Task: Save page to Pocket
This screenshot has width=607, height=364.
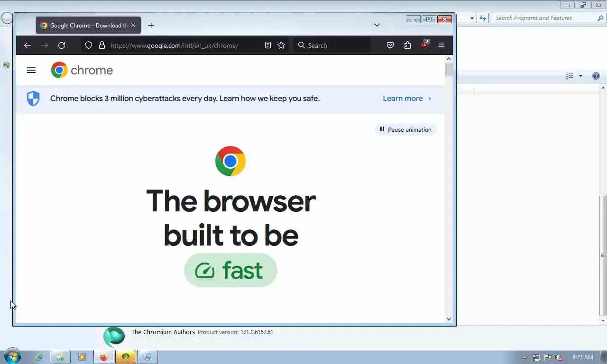Action: (x=390, y=45)
